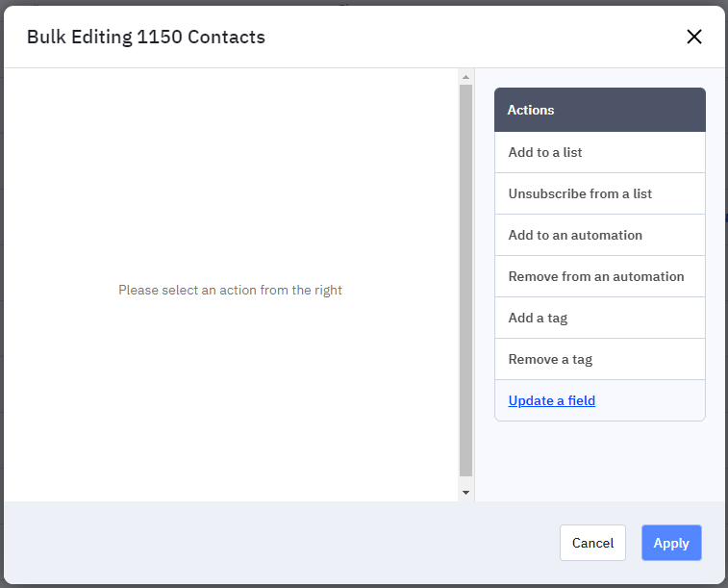This screenshot has height=588, width=728.
Task: Click the footer bar left of Cancel
Action: (x=279, y=543)
